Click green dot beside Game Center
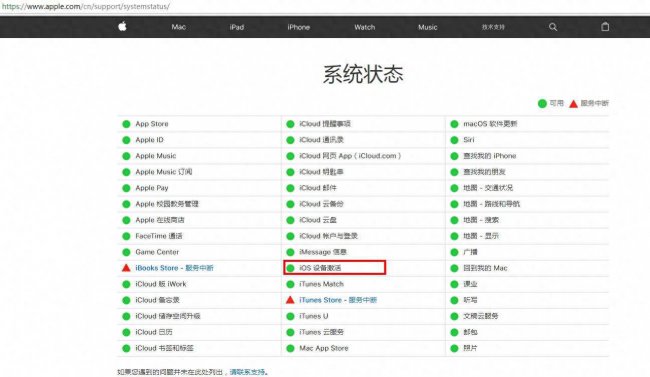Viewport: 650px width, 377px height. click(x=126, y=252)
